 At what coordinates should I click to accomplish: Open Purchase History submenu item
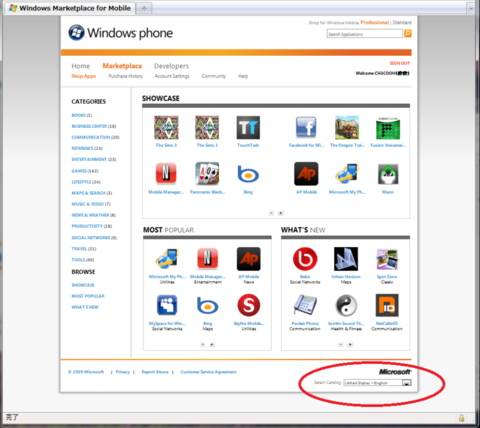click(x=125, y=76)
